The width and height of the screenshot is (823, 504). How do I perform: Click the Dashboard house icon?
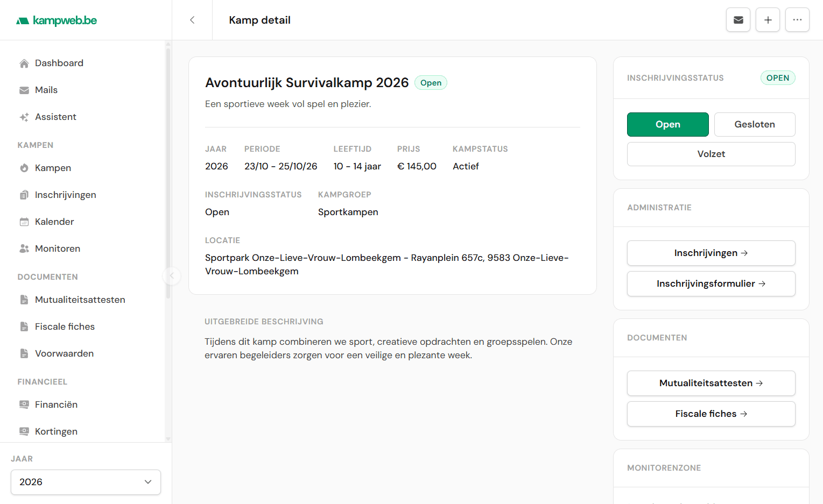(x=24, y=63)
